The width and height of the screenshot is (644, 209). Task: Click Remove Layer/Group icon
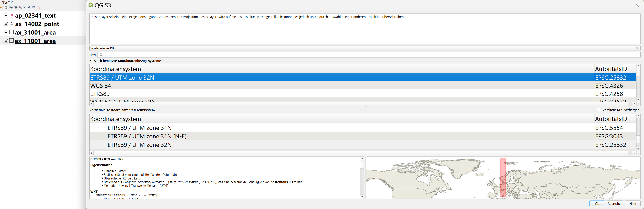coord(38,7)
